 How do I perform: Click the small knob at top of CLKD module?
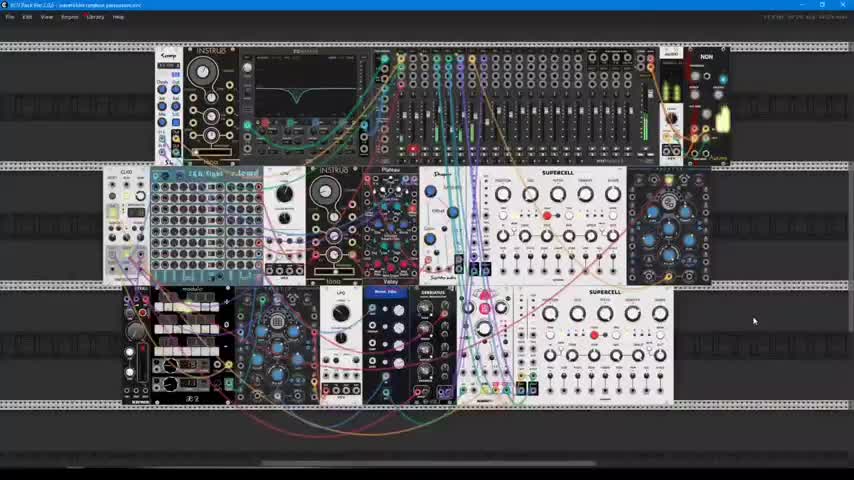141,196
